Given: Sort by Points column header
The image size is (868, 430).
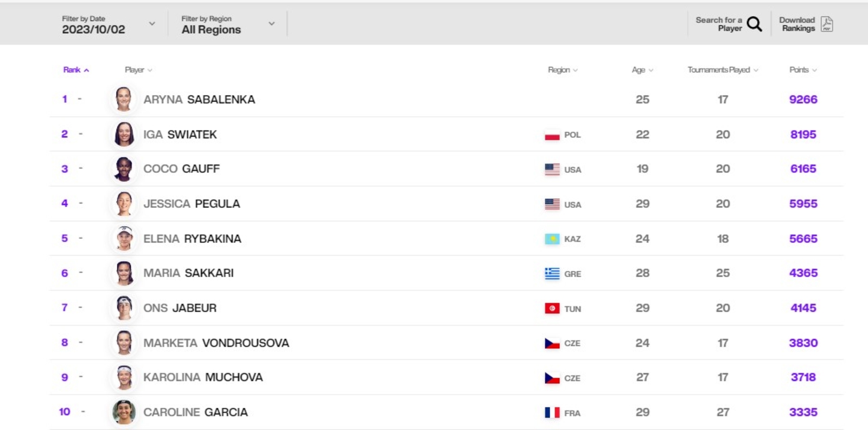Looking at the screenshot, I should (x=803, y=69).
